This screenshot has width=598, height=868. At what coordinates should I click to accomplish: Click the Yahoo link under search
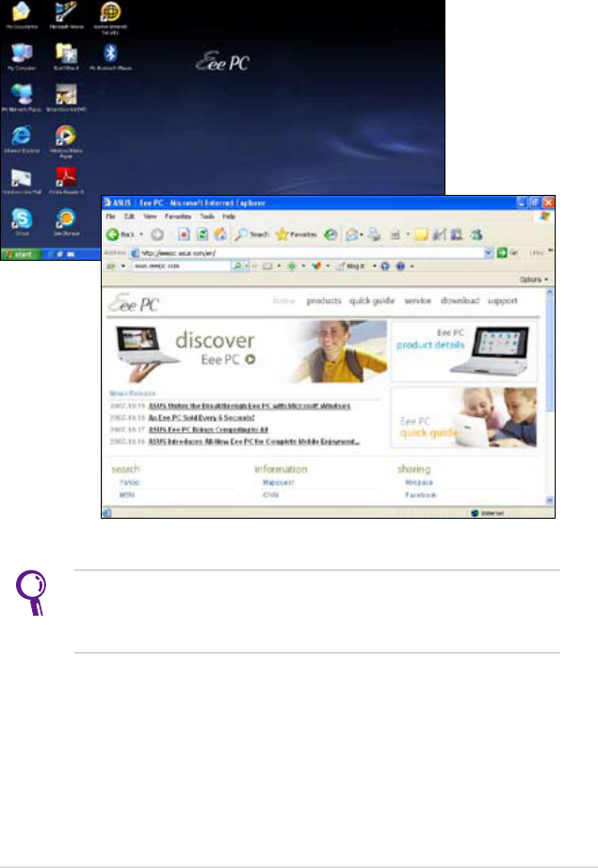(130, 483)
